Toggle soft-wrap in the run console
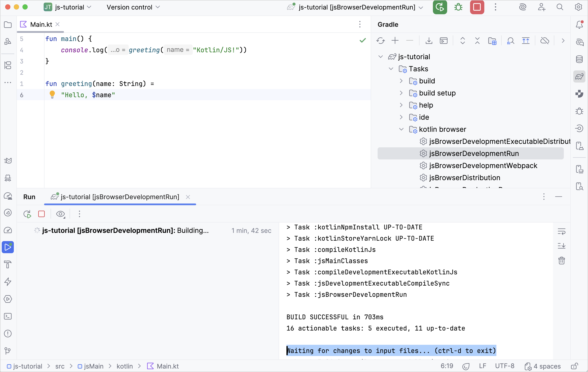The image size is (588, 372). tap(562, 231)
